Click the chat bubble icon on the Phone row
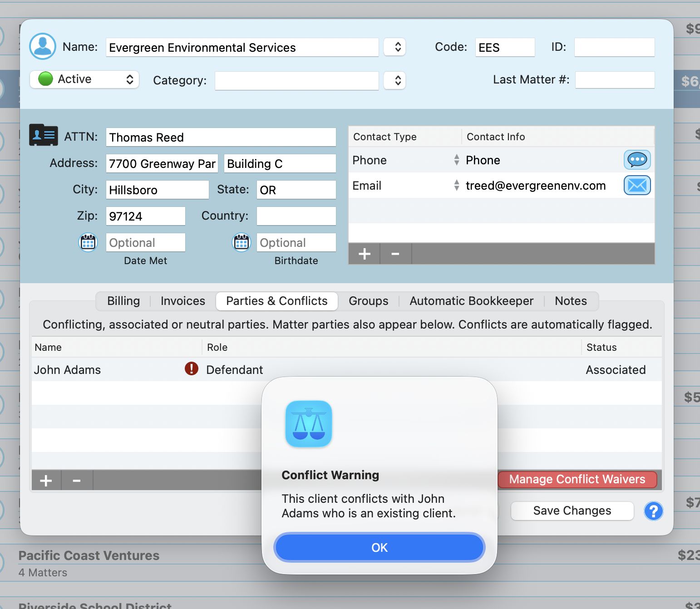The width and height of the screenshot is (700, 609). (637, 160)
